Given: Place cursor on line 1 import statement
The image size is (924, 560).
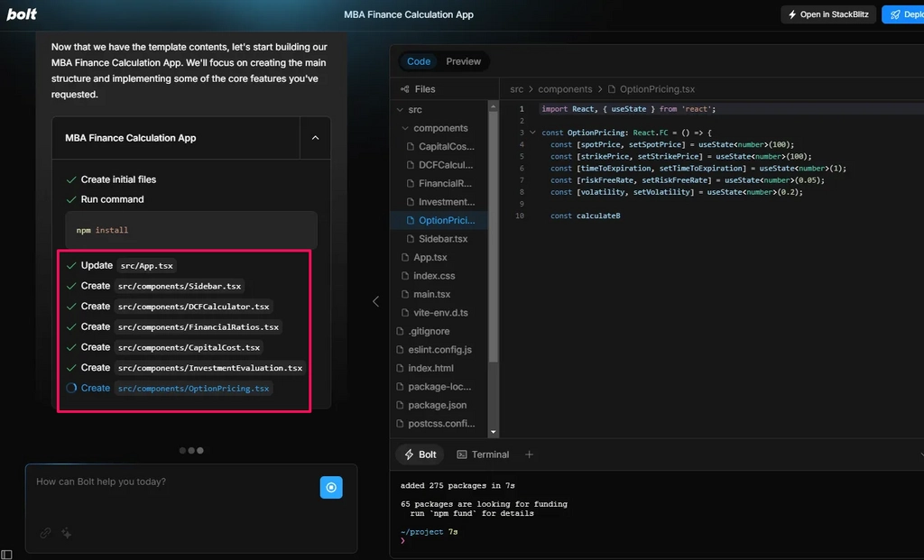Looking at the screenshot, I should coord(628,109).
